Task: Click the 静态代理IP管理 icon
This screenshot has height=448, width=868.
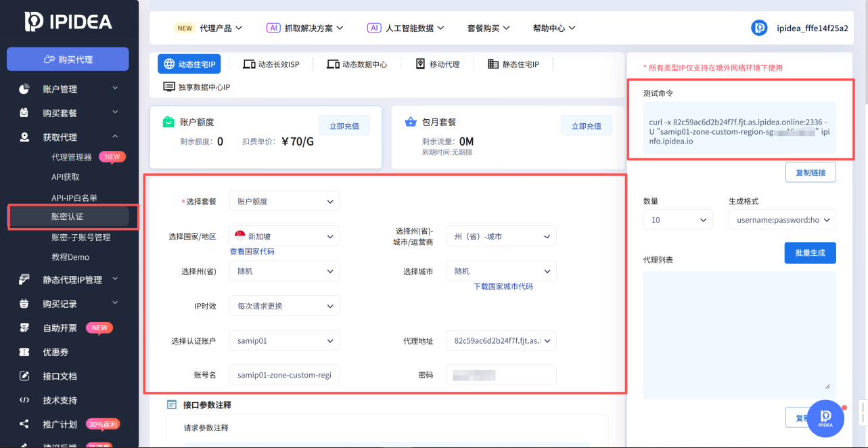Action: 24,279
